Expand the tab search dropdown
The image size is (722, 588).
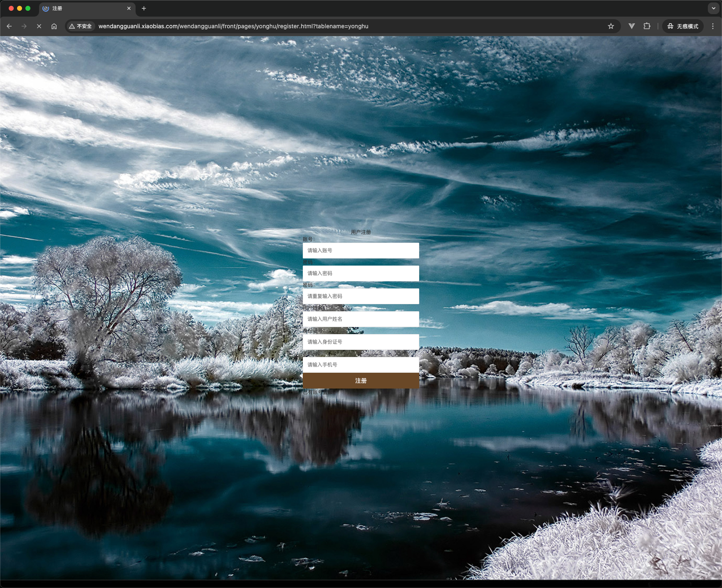point(714,8)
